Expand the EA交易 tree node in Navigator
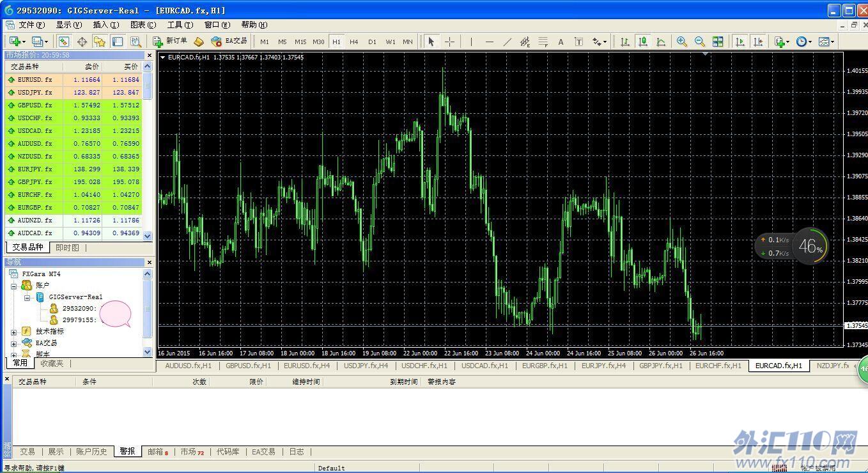This screenshot has width=868, height=473. tap(14, 344)
